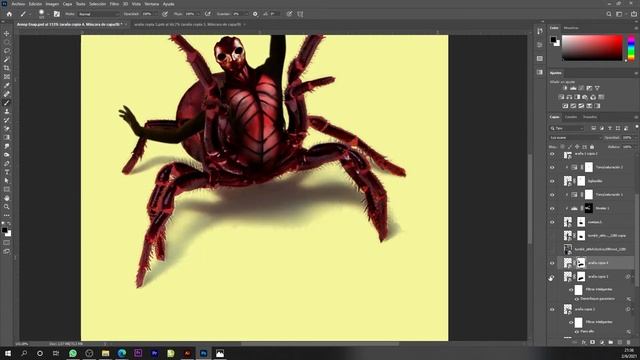Delete layer using trash icon

click(x=629, y=342)
